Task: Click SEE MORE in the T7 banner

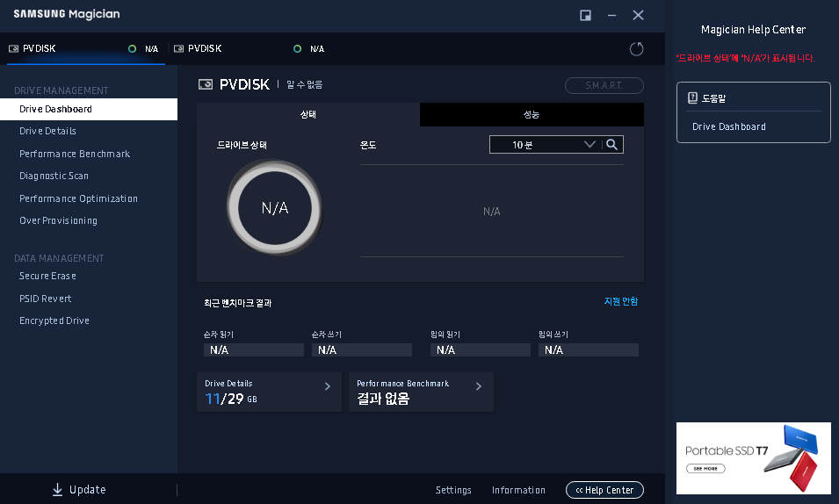Action: click(705, 469)
